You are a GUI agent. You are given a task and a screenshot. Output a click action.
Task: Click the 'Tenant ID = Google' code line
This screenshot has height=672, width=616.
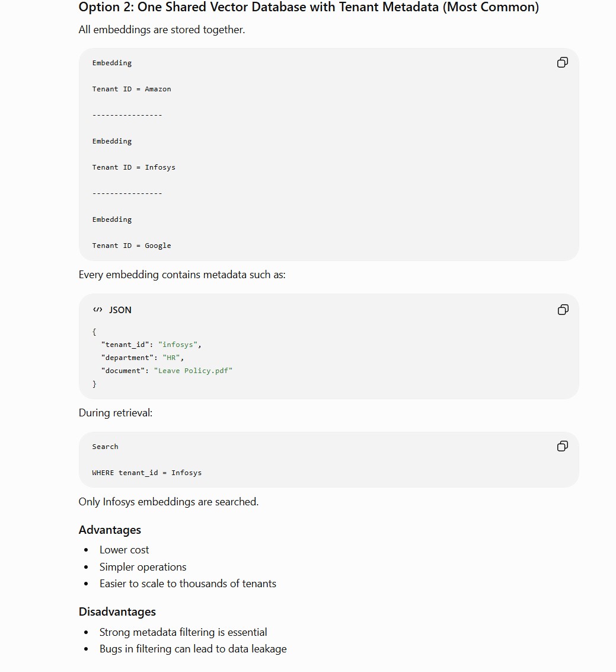tap(132, 246)
